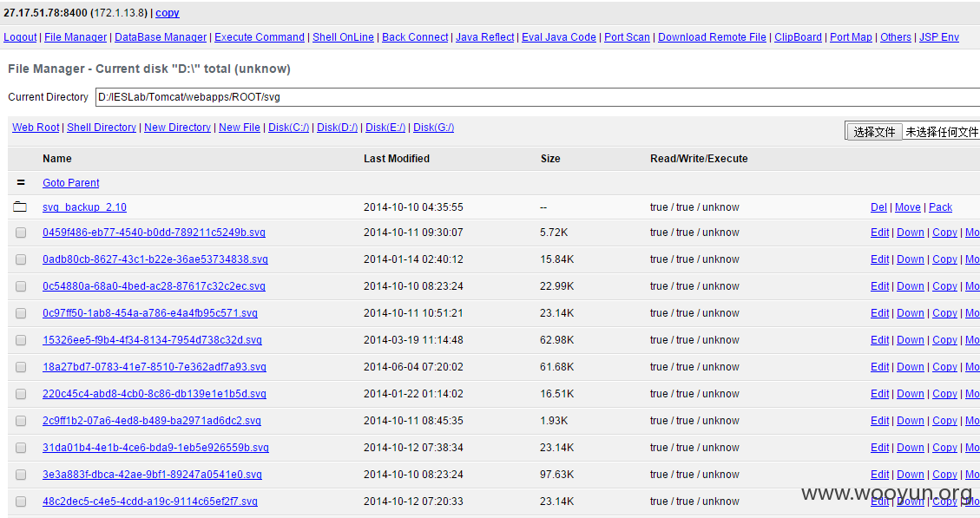The width and height of the screenshot is (980, 518).
Task: Mark checkbox next to 15326ee5-f9b4 svg
Action: [21, 340]
